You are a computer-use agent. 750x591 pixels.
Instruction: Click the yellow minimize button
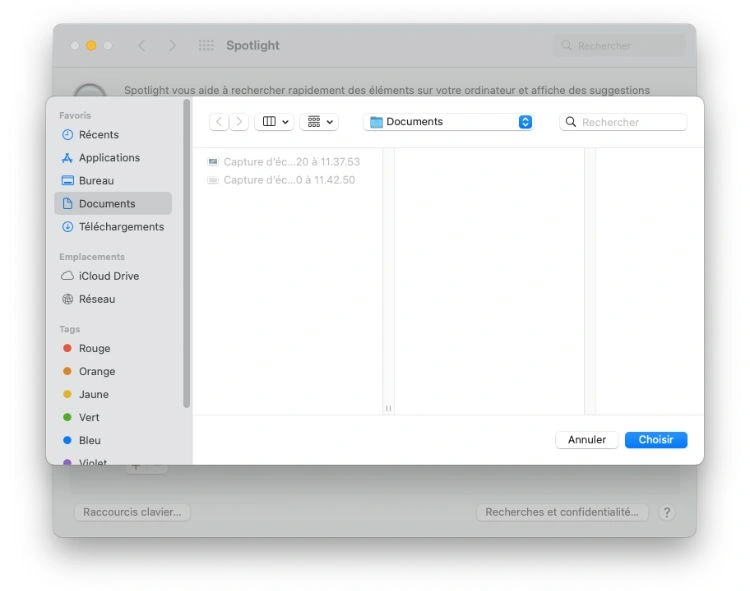91,45
